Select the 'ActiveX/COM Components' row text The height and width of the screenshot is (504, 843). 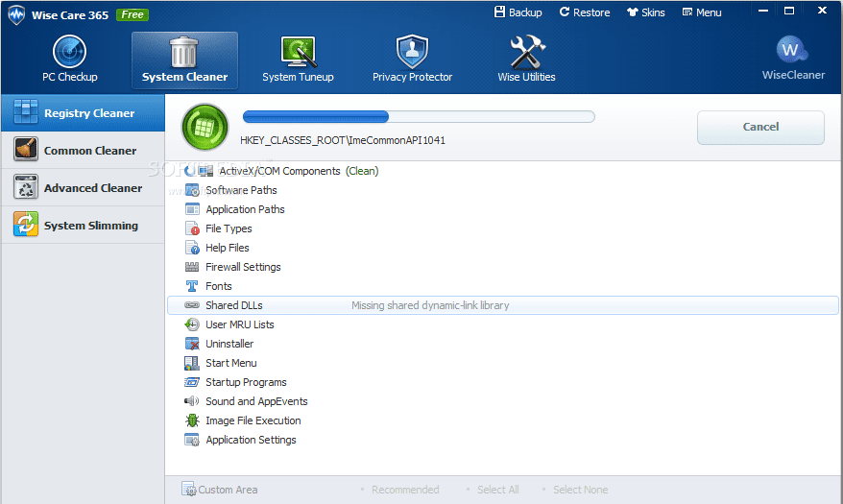pyautogui.click(x=279, y=171)
